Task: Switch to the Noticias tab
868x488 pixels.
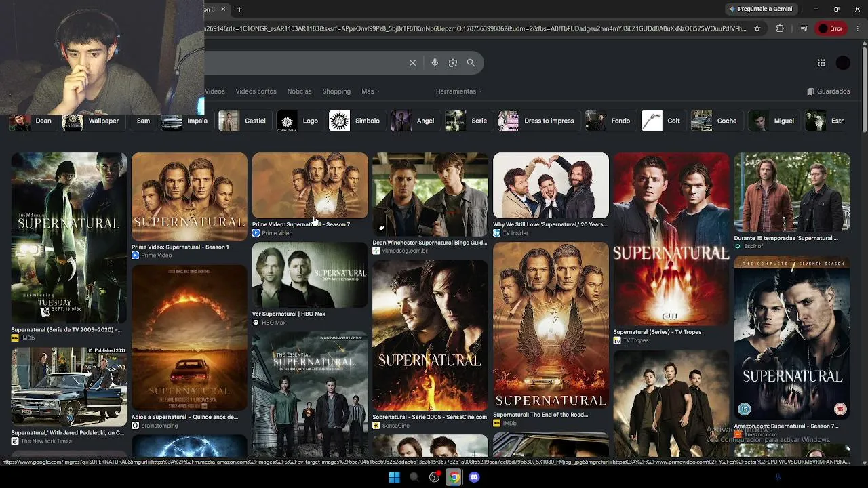Action: point(299,91)
